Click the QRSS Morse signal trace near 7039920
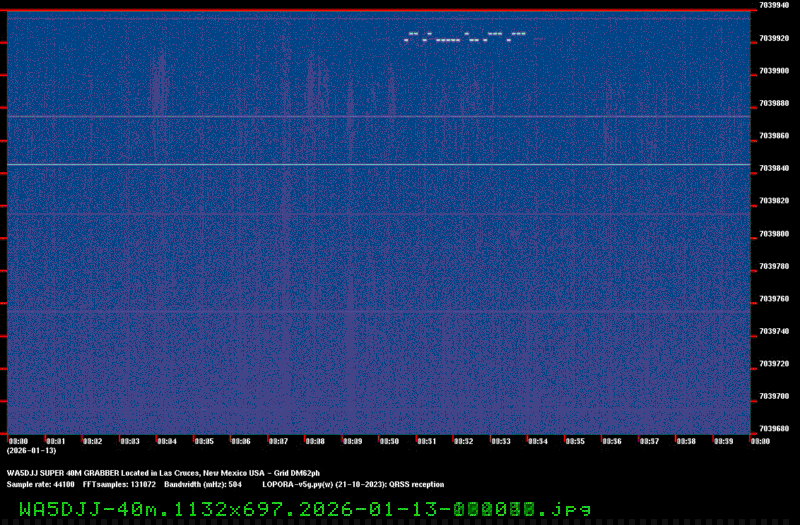 tap(465, 38)
